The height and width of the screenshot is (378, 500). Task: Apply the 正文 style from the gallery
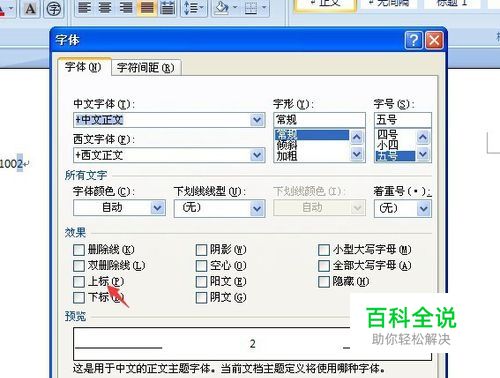(x=326, y=5)
